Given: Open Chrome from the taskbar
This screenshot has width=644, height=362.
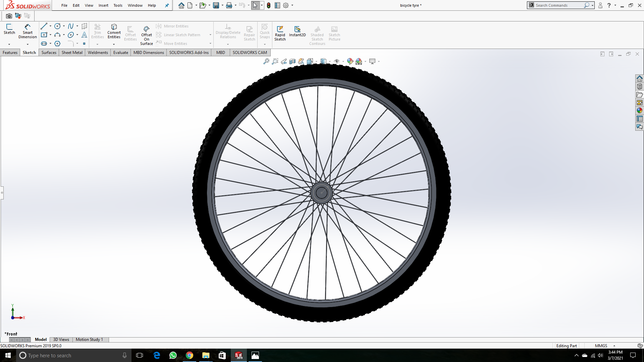Looking at the screenshot, I should click(x=190, y=355).
